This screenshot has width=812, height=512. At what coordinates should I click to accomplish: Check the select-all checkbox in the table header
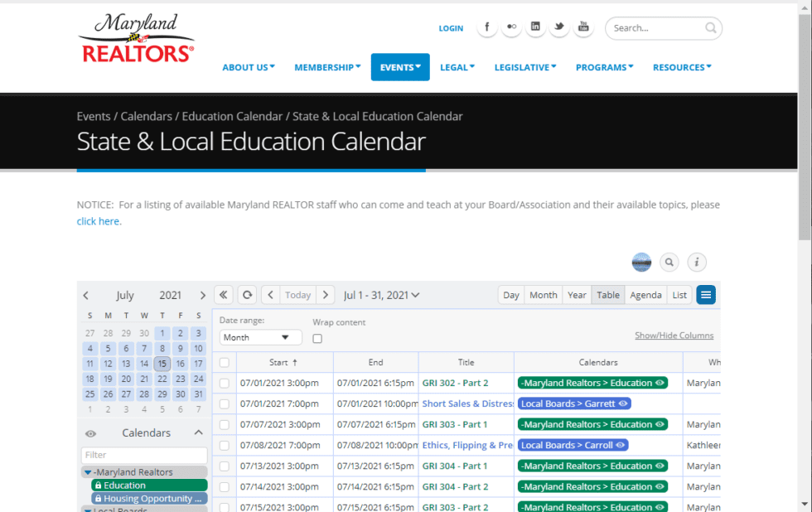coord(225,362)
